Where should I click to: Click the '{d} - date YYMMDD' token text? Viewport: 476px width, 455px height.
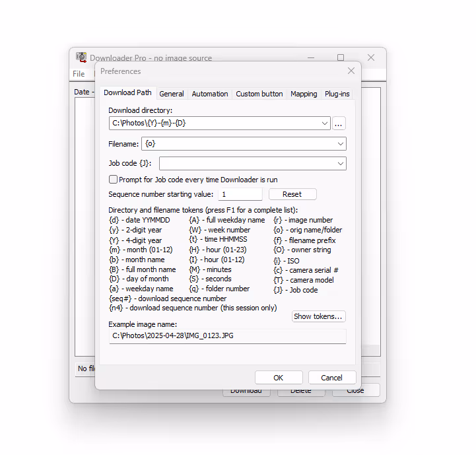[x=139, y=220]
